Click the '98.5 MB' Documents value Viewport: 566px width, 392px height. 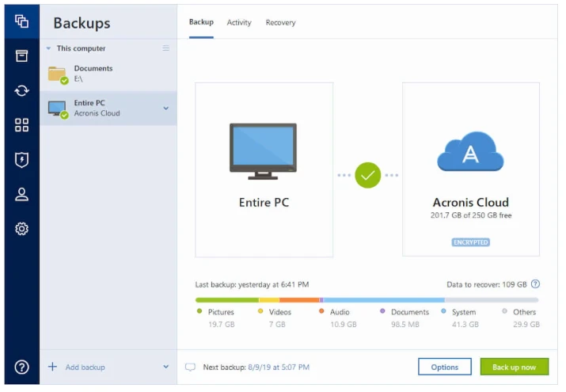point(405,324)
